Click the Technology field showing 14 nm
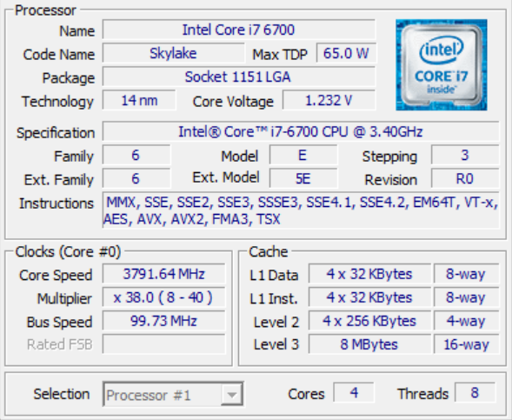This screenshot has width=512, height=420. (139, 100)
